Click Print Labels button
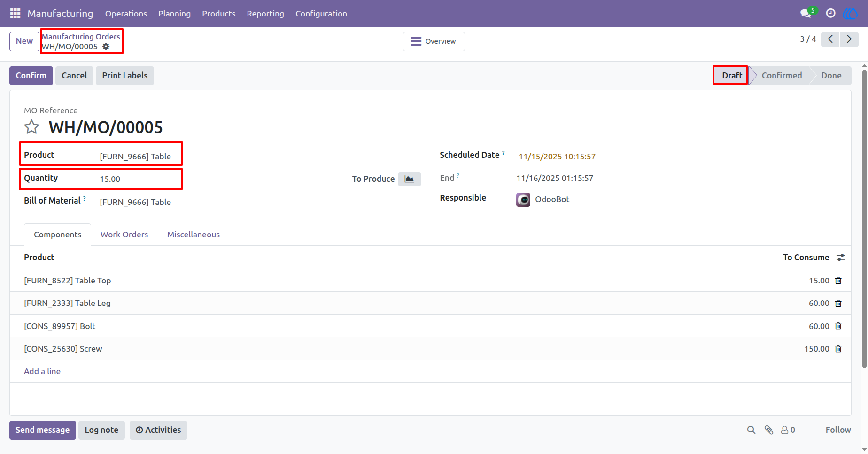The height and width of the screenshot is (454, 868). tap(125, 76)
